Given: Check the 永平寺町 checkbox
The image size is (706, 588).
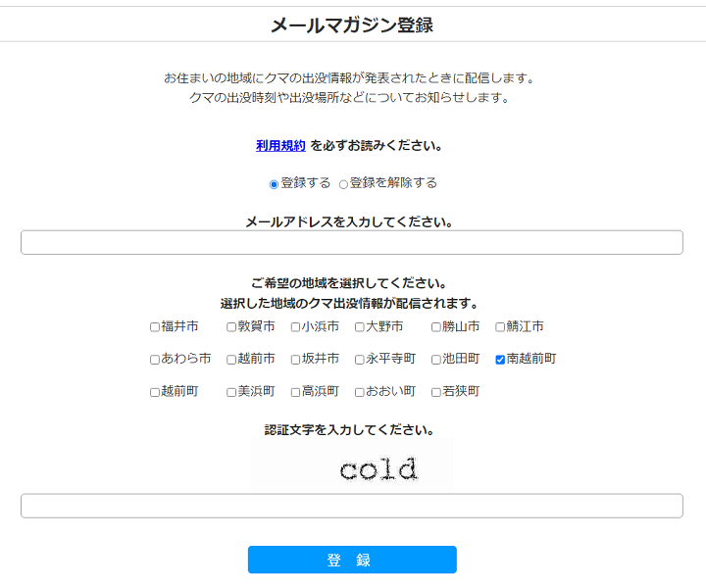Looking at the screenshot, I should 360,360.
